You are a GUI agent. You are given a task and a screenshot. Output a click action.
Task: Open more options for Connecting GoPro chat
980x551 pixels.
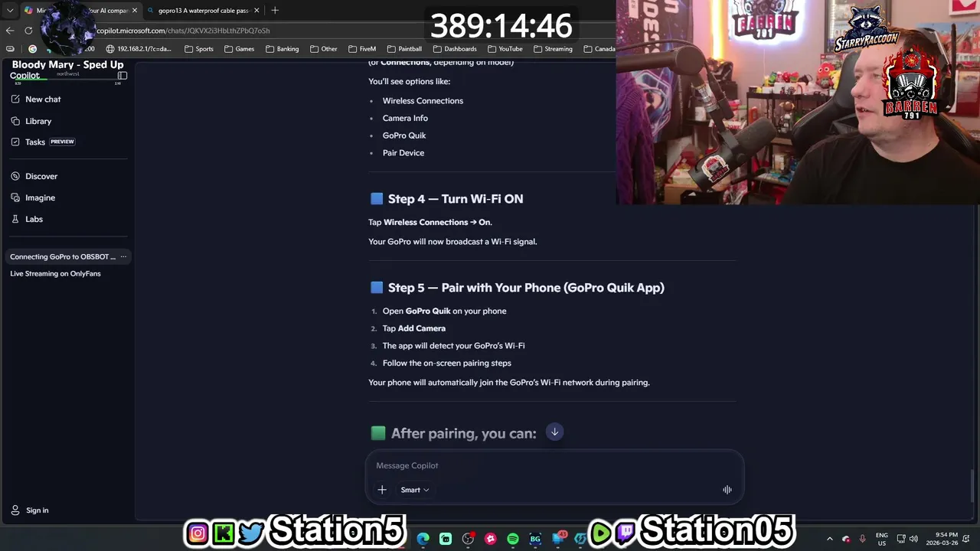tap(123, 257)
